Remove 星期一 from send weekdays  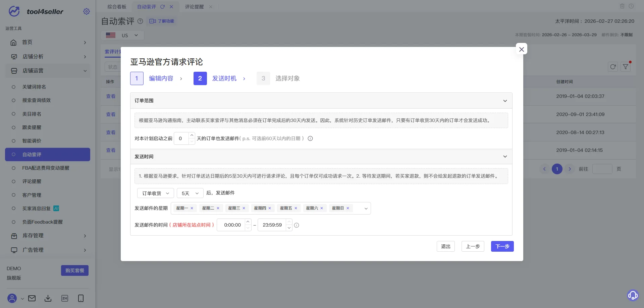(192, 208)
